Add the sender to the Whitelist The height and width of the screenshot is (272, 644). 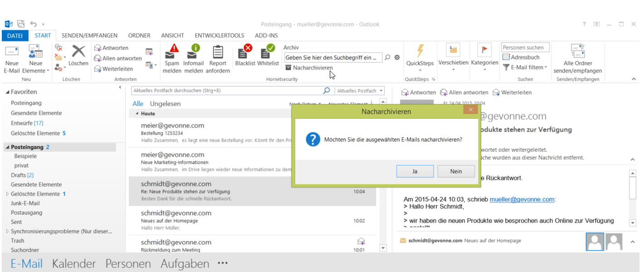268,55
